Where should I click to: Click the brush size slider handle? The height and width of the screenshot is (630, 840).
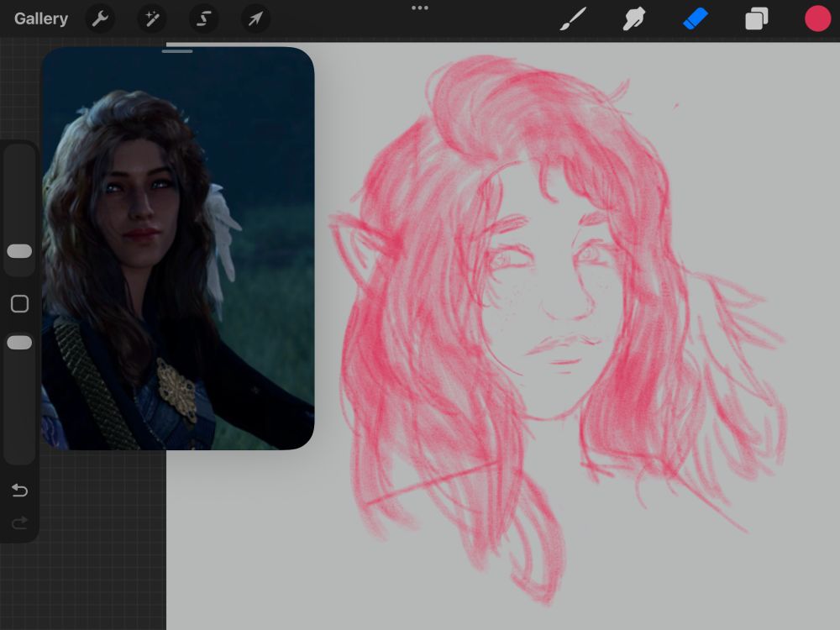19,251
